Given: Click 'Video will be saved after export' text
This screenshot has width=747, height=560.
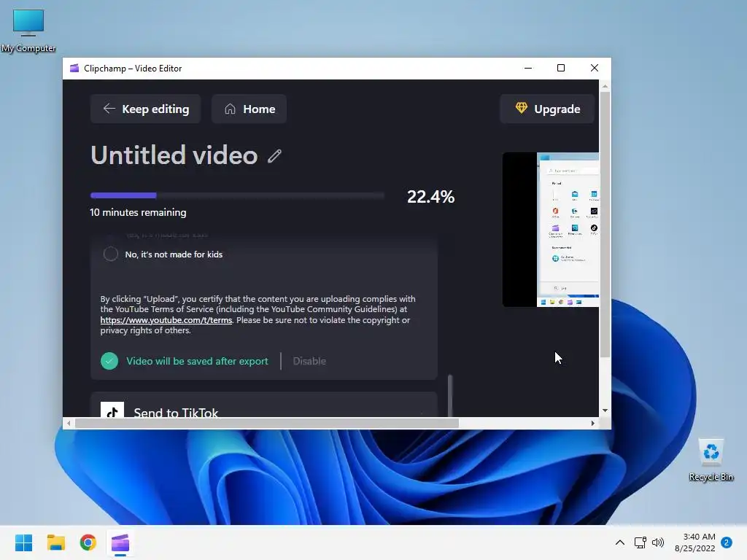Looking at the screenshot, I should pos(197,361).
